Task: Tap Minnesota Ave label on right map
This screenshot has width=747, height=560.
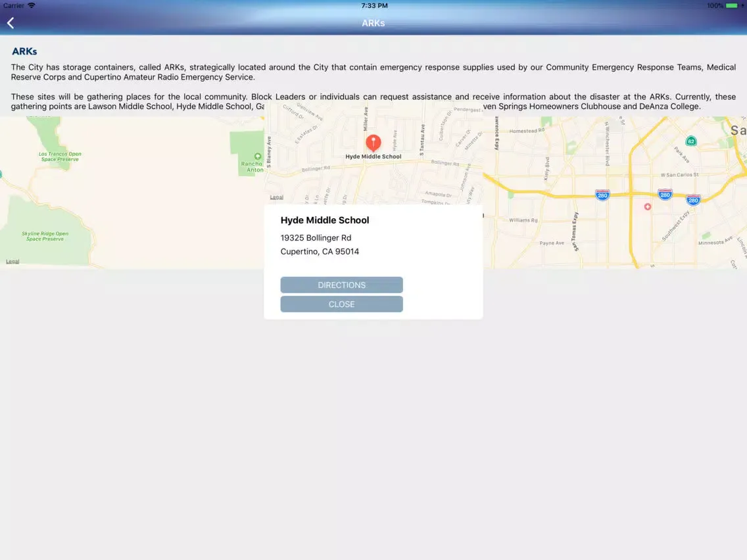Action: click(715, 241)
